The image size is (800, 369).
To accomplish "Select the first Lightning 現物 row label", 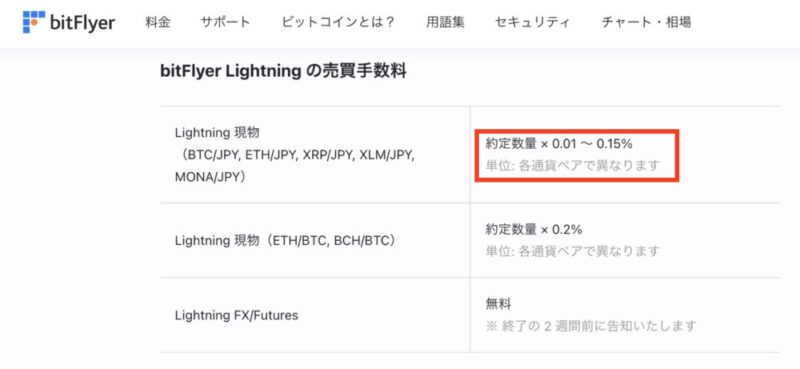I will point(217,133).
